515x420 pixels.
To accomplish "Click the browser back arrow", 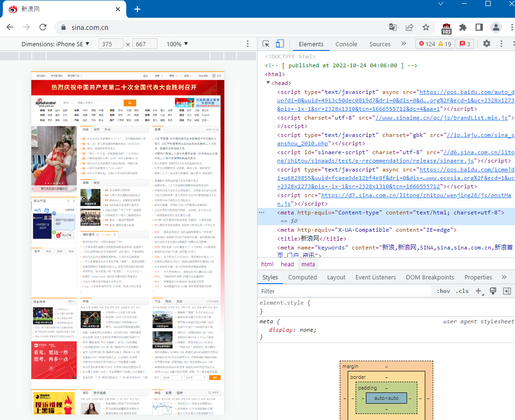I will click(x=10, y=27).
